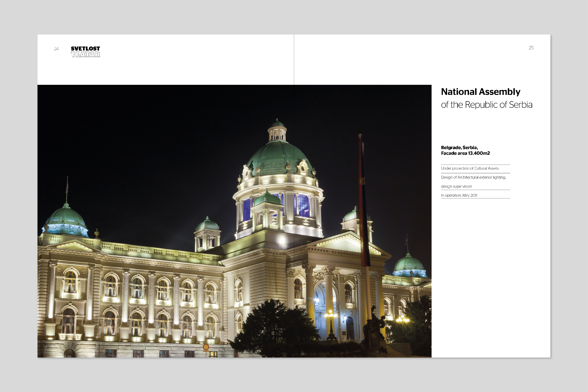Click page number 24

[x=56, y=49]
